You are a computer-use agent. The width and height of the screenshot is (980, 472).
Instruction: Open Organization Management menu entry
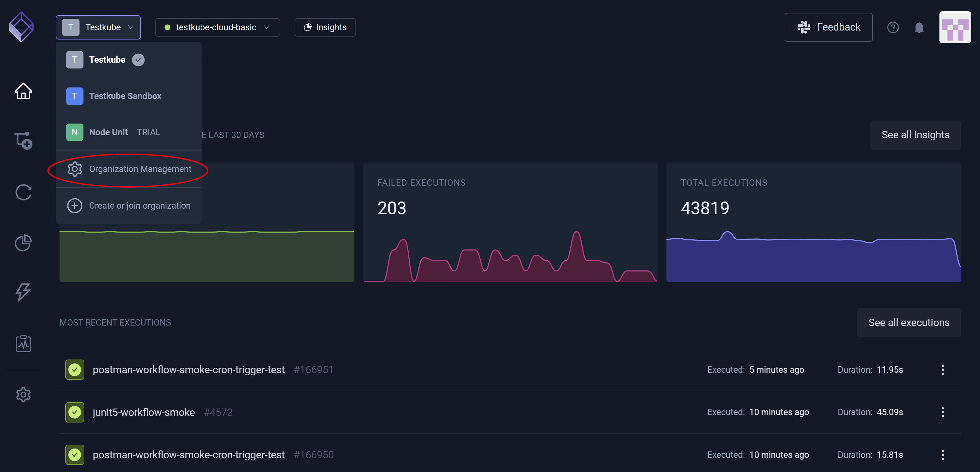(140, 169)
